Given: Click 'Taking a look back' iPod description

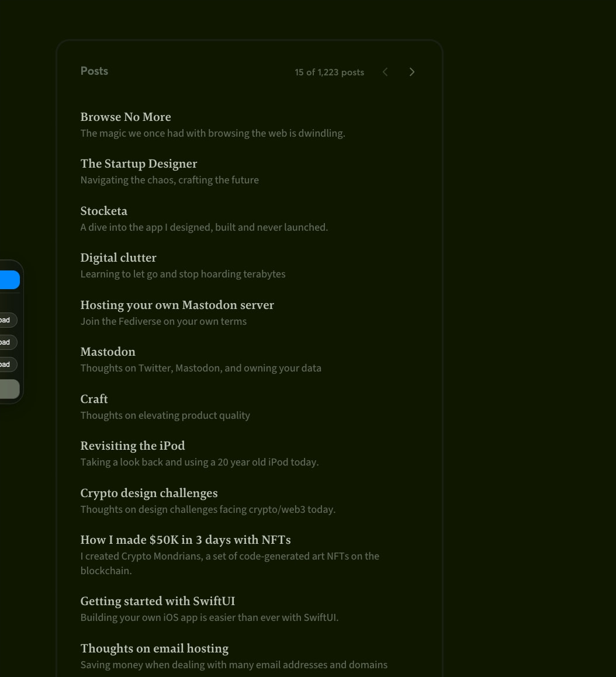Looking at the screenshot, I should tap(199, 462).
